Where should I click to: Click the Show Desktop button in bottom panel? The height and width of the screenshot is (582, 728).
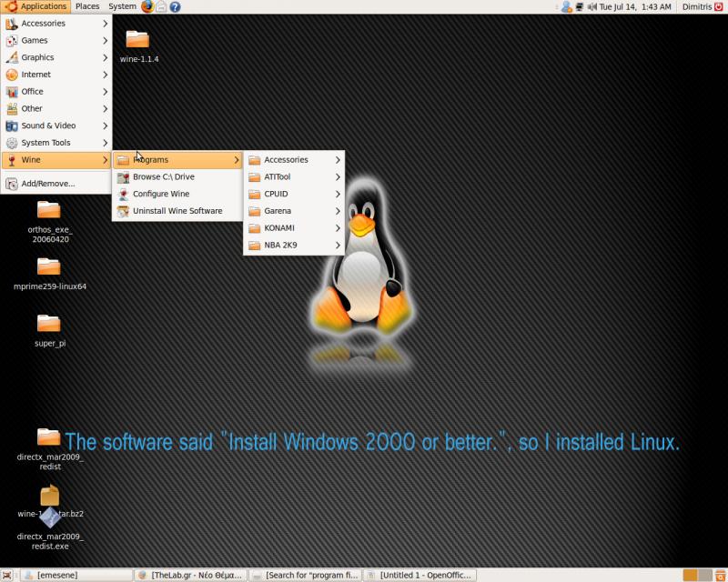(x=7, y=575)
